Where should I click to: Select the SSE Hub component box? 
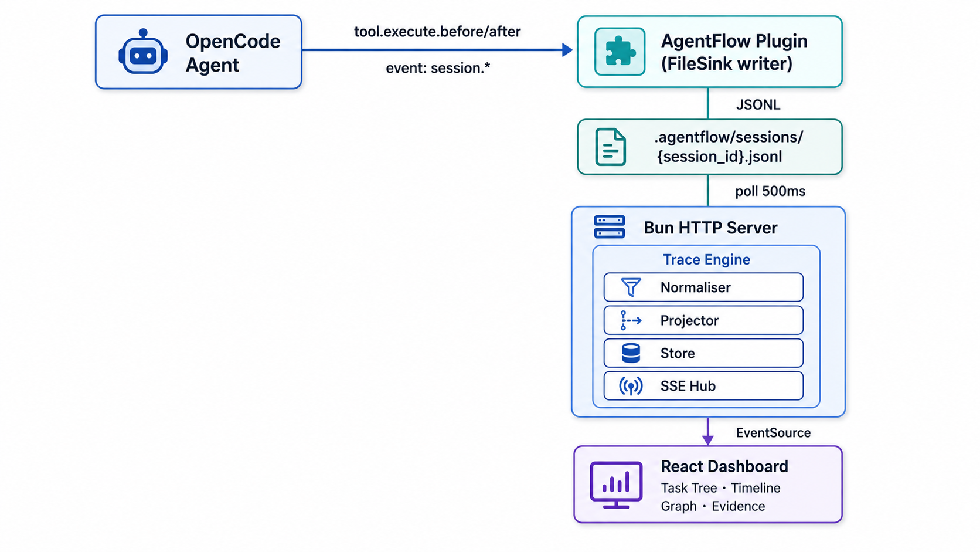click(703, 386)
